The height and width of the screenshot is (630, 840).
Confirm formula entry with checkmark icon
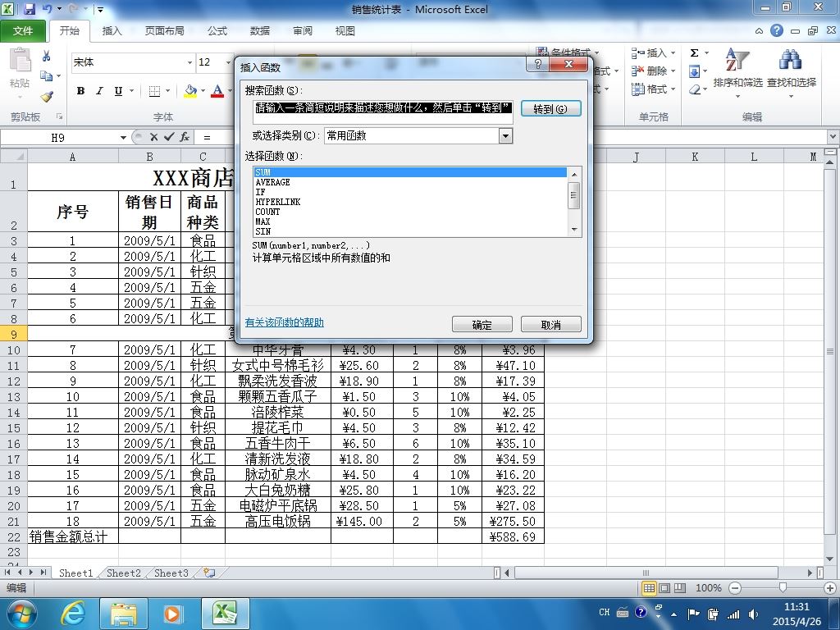(x=169, y=137)
